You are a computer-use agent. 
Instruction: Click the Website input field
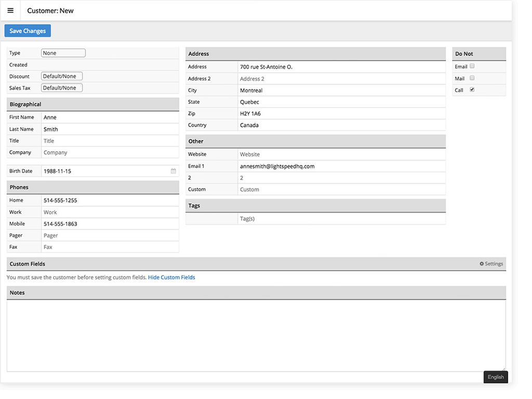click(342, 154)
